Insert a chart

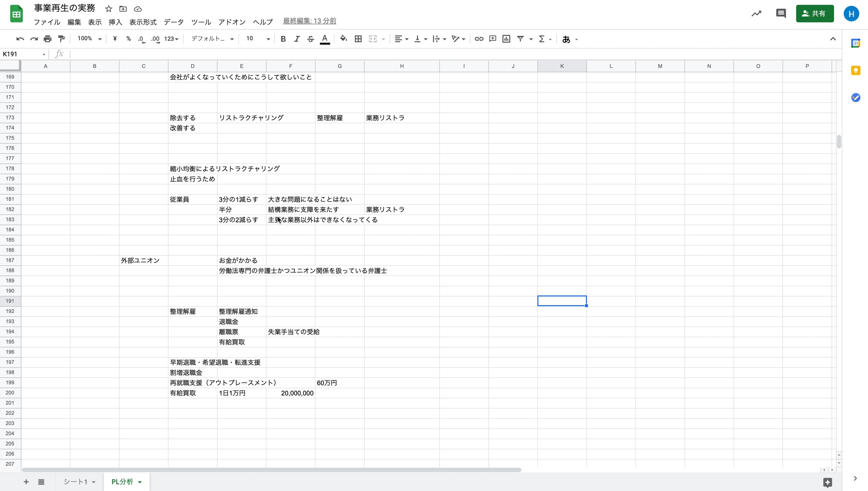(506, 39)
